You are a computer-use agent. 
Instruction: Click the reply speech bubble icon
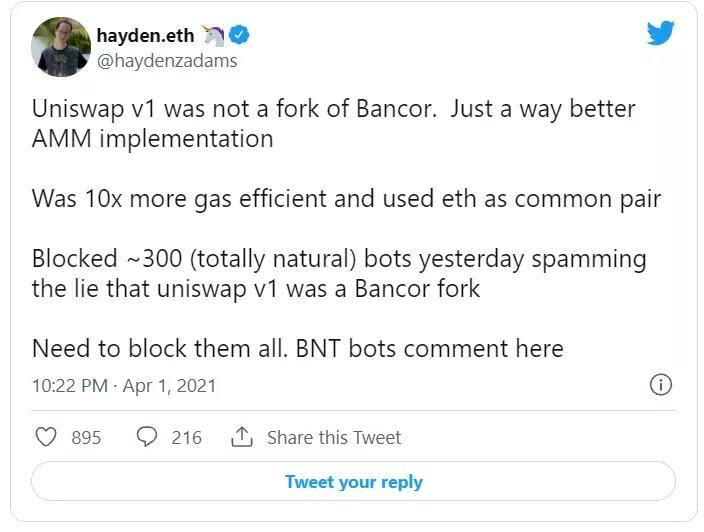point(146,437)
